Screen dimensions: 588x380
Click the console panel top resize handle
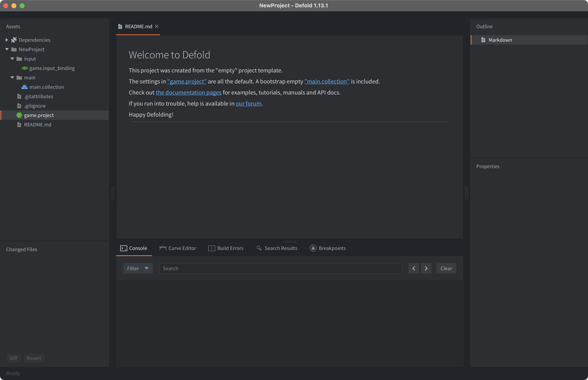[x=290, y=241]
